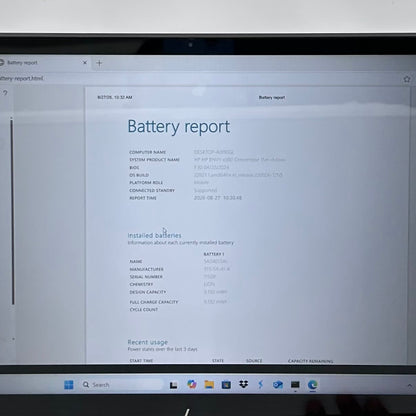This screenshot has width=416, height=416.
Task: Switch to Microsoft Edge in taskbar
Action: click(312, 385)
